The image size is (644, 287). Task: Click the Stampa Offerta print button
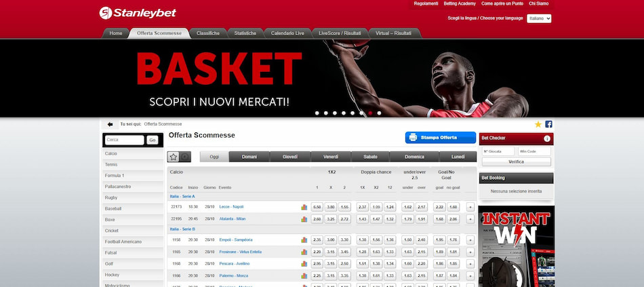440,137
